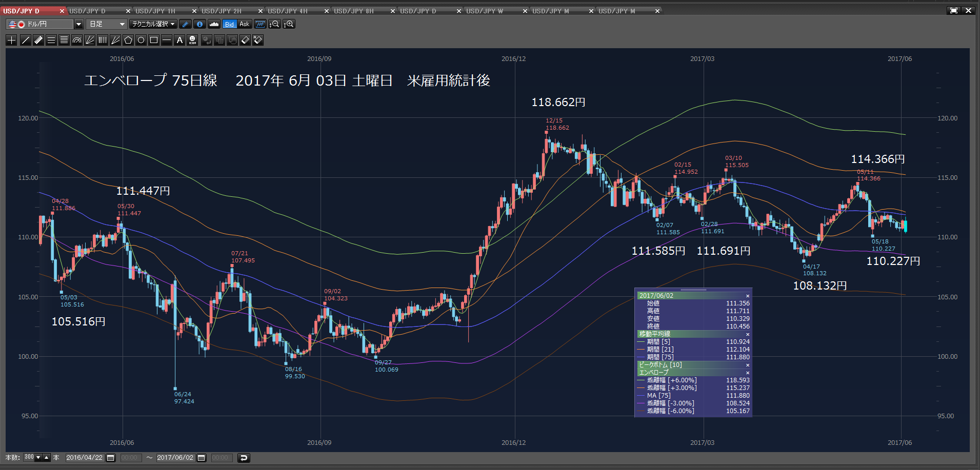This screenshot has width=980, height=470.
Task: Open the テクニカル選択 indicator dropdown
Action: pyautogui.click(x=153, y=24)
